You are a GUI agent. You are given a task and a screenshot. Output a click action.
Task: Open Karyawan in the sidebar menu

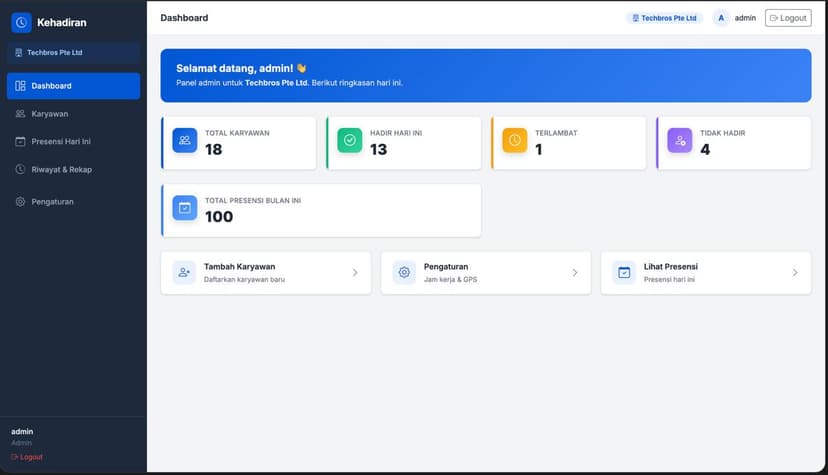73,114
